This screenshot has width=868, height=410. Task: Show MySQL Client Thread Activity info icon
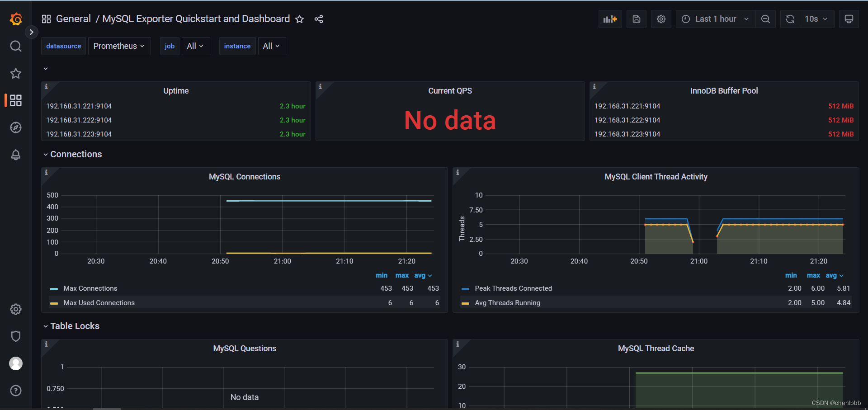click(x=458, y=172)
